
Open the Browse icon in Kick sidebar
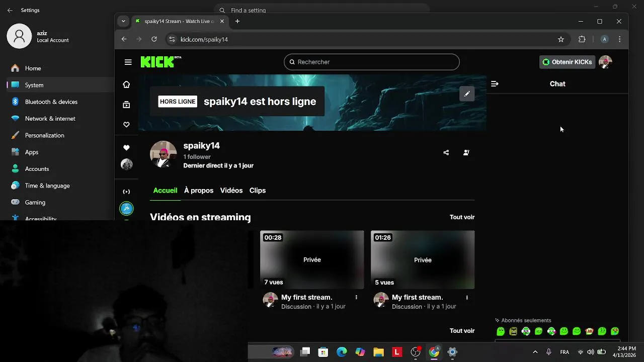coord(126,105)
